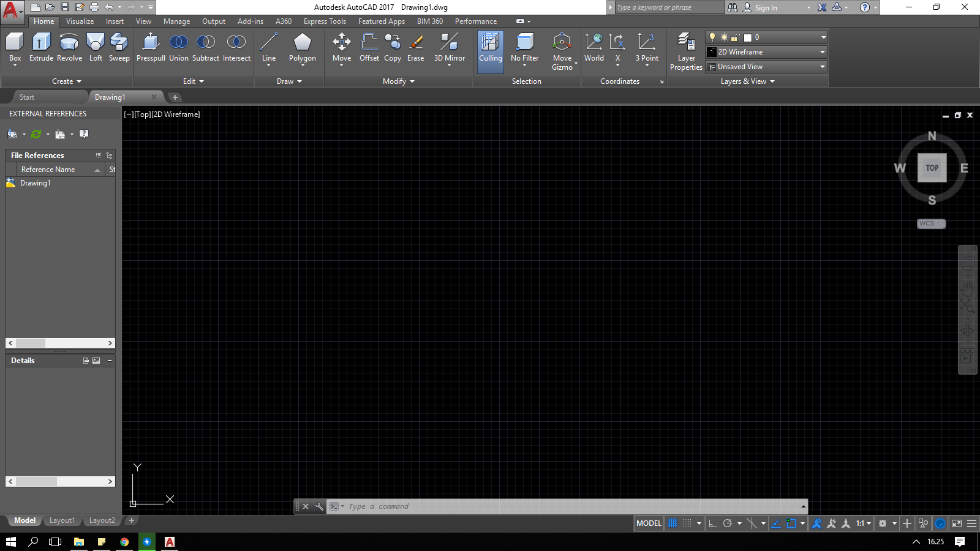
Task: Start the Sweep command
Action: (119, 48)
